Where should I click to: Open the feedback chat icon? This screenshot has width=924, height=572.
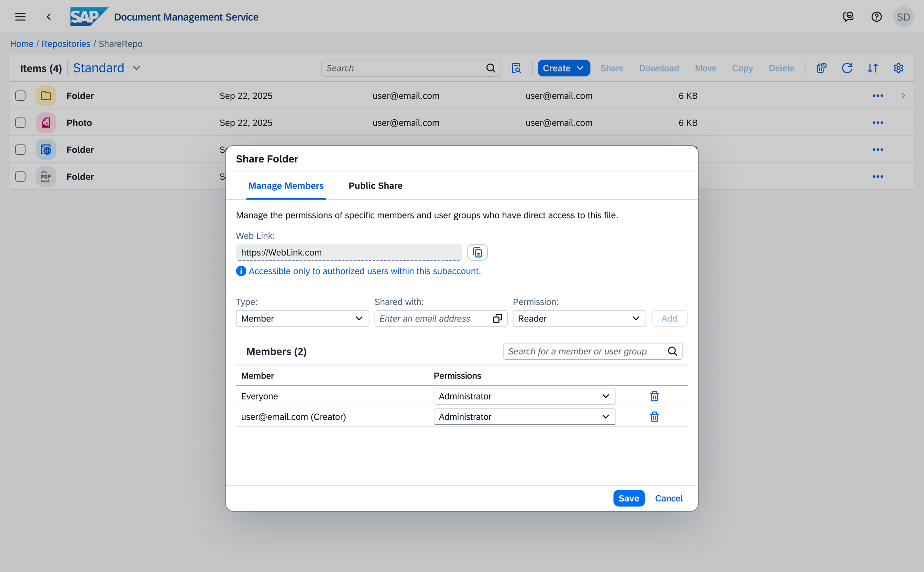coord(848,16)
